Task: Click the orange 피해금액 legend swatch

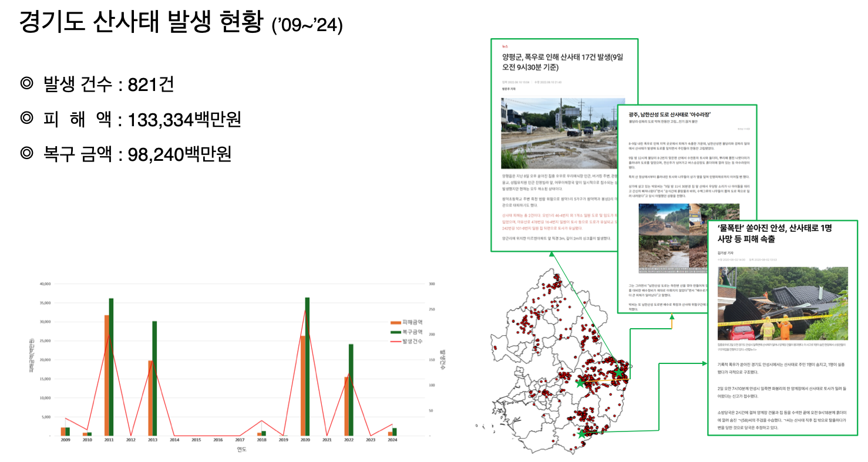Action: 395,323
